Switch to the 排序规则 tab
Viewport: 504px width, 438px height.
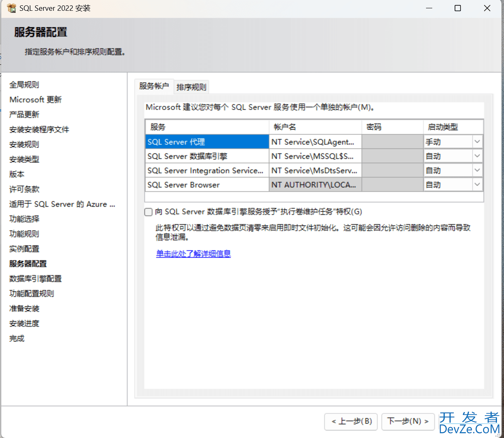(191, 87)
